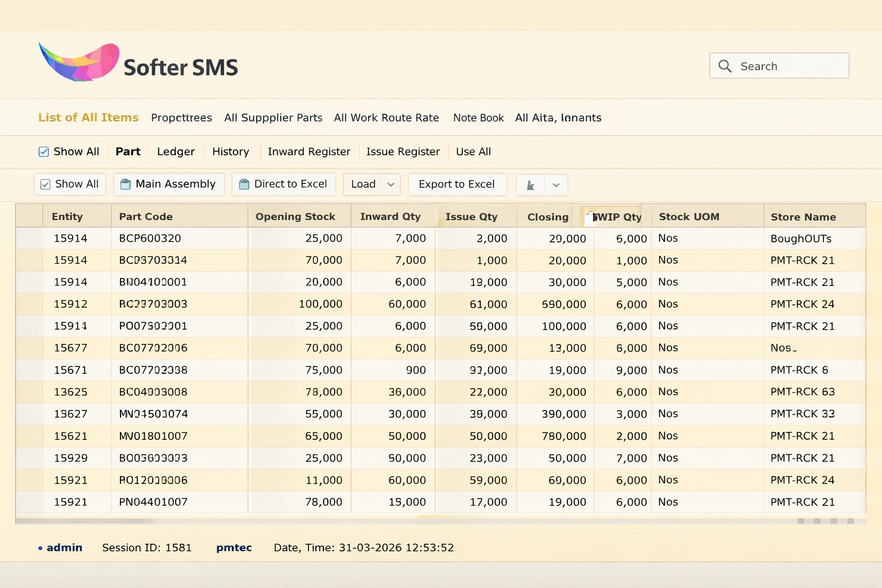Toggle the Show All checkbox in the tab row
882x588 pixels.
click(44, 152)
